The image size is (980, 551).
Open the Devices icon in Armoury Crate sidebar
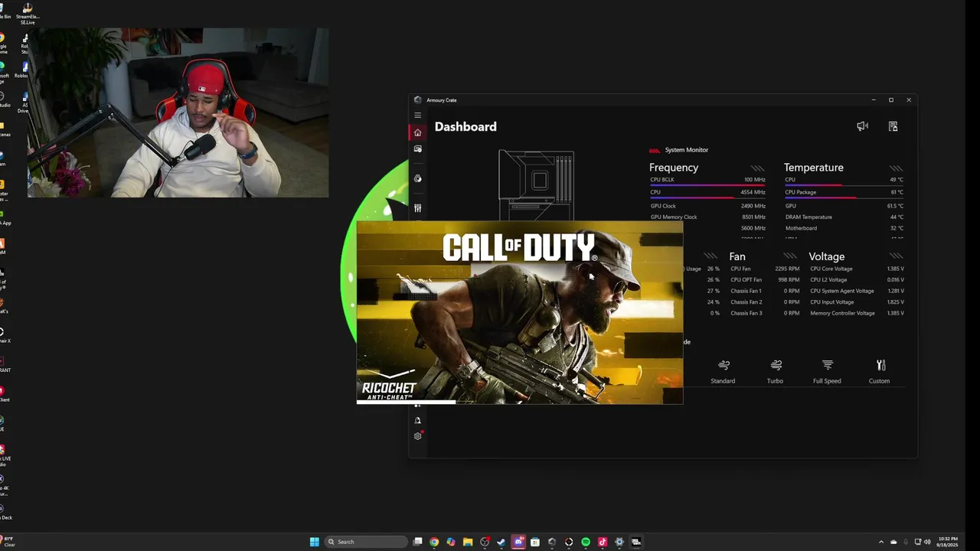[x=417, y=149]
